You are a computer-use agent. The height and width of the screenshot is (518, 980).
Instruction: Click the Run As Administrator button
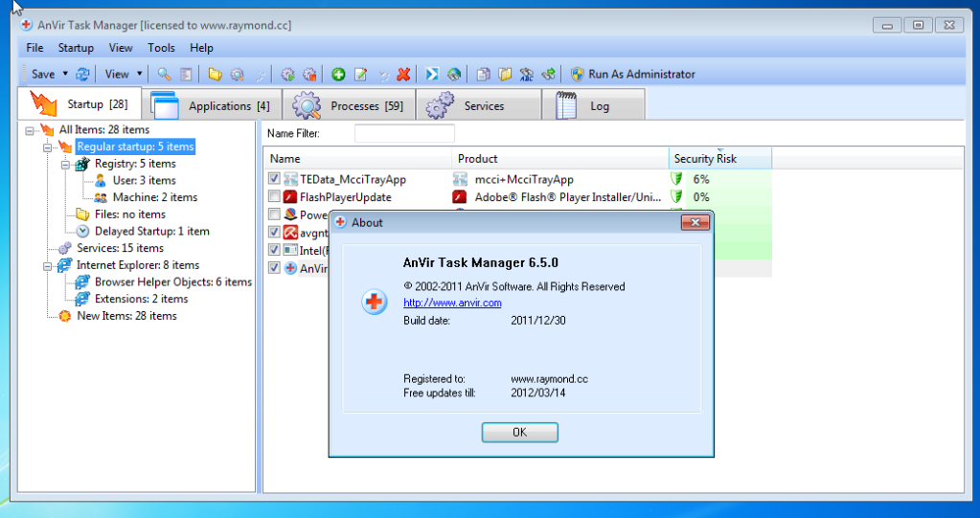(632, 75)
